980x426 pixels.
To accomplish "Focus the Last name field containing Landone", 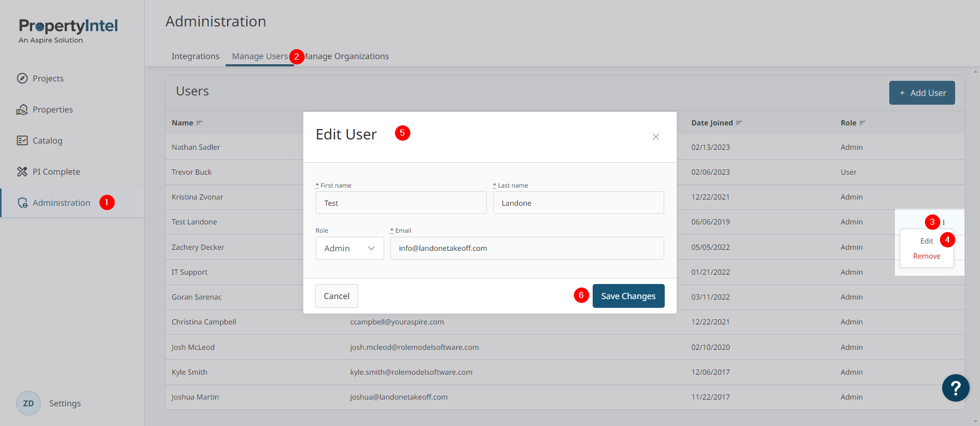I will 579,203.
